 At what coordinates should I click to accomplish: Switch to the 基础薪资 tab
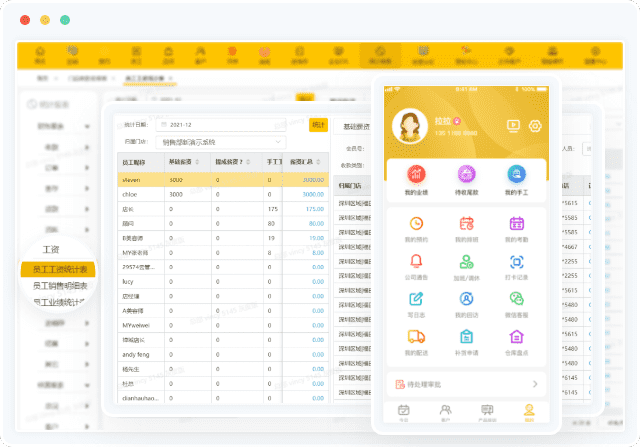pyautogui.click(x=356, y=127)
